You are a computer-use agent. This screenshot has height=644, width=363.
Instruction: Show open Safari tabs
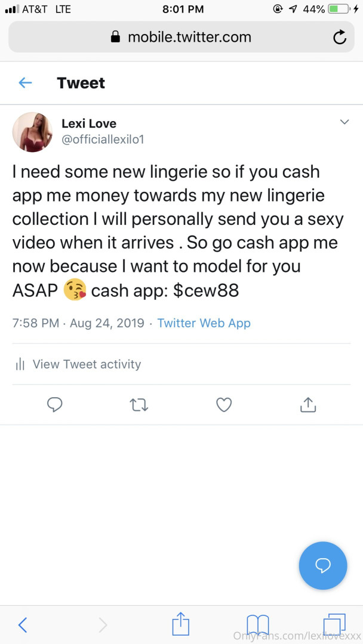334,624
